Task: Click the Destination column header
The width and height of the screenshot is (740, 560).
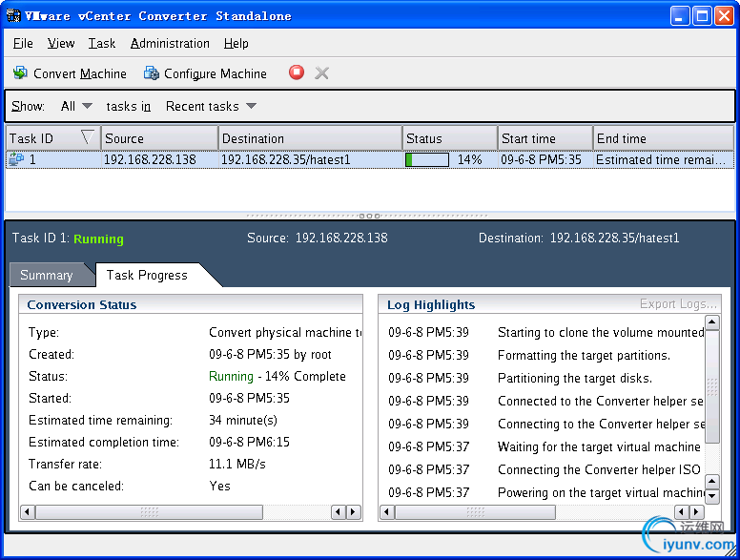Action: point(310,138)
